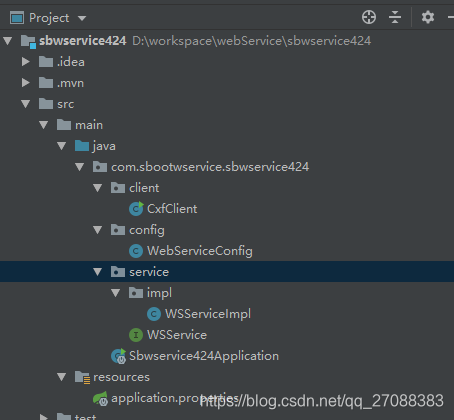The width and height of the screenshot is (454, 420).
Task: Click the D:\workspace\webService\sbwservice424 path text
Action: click(252, 41)
